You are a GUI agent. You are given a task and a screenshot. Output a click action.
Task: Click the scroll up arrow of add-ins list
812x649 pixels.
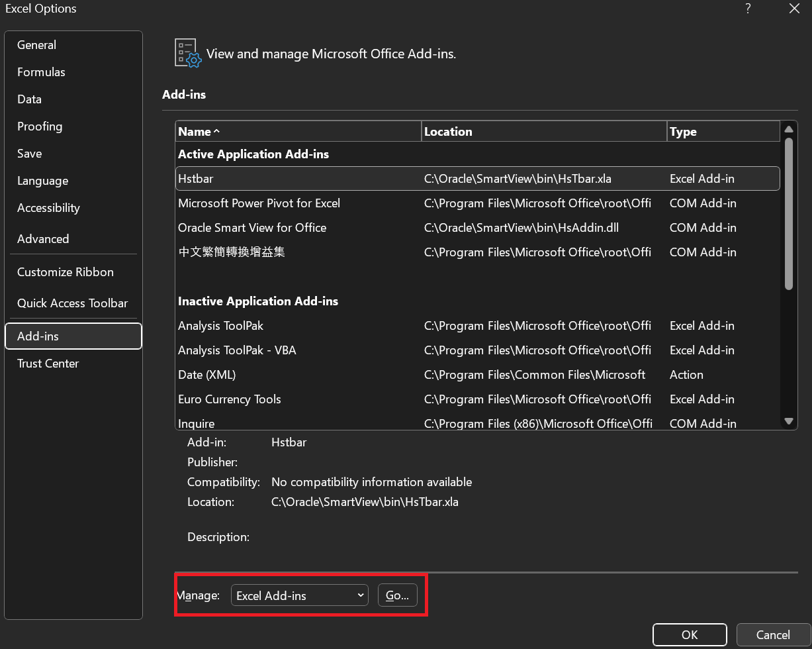pyautogui.click(x=789, y=128)
